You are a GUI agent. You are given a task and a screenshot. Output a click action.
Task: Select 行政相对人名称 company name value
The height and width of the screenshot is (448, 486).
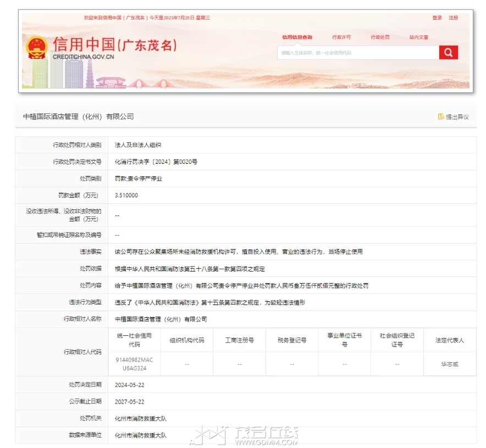161,319
